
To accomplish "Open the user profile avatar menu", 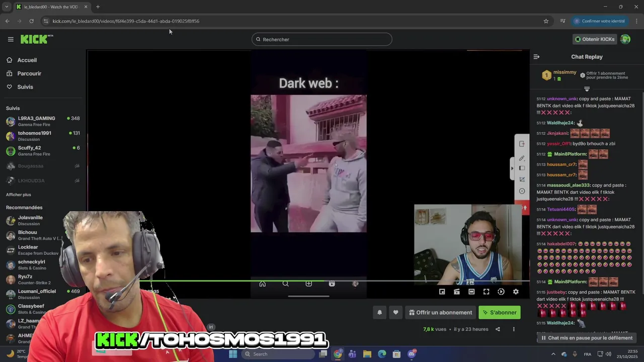I will click(x=625, y=39).
